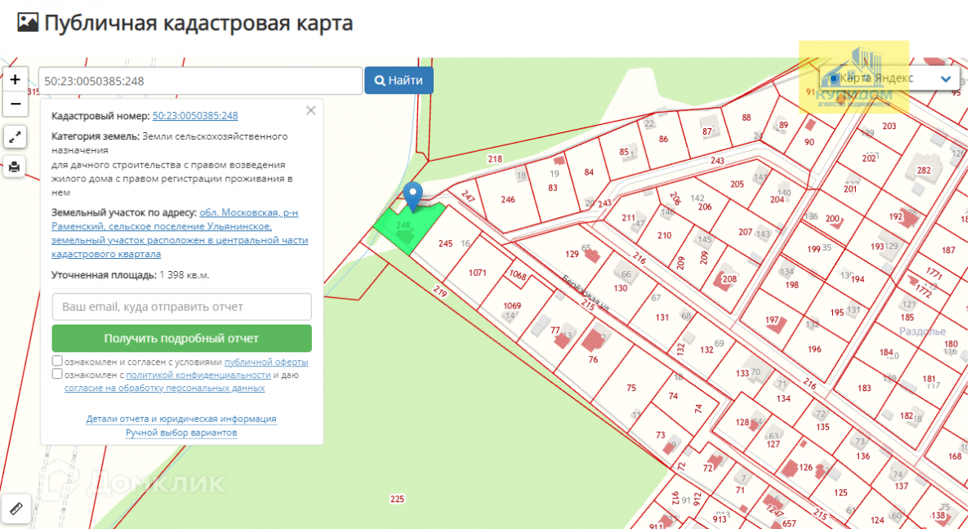
Task: Open the политикой конфиденциальности link
Action: (x=198, y=375)
